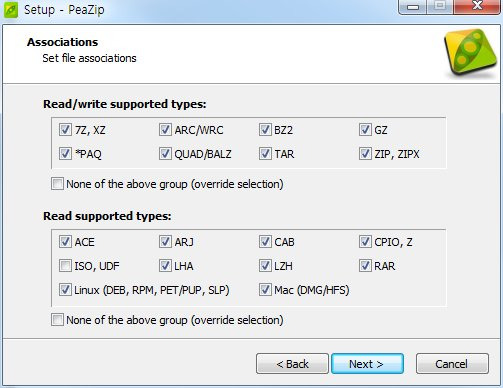The width and height of the screenshot is (503, 388).
Task: Enable the ISO, UDF association
Action: tap(65, 266)
